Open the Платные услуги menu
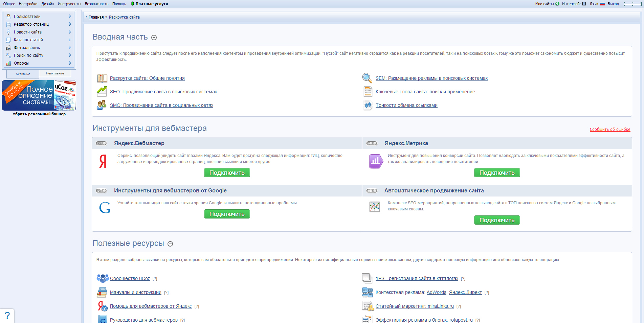This screenshot has width=644, height=323. pos(149,4)
